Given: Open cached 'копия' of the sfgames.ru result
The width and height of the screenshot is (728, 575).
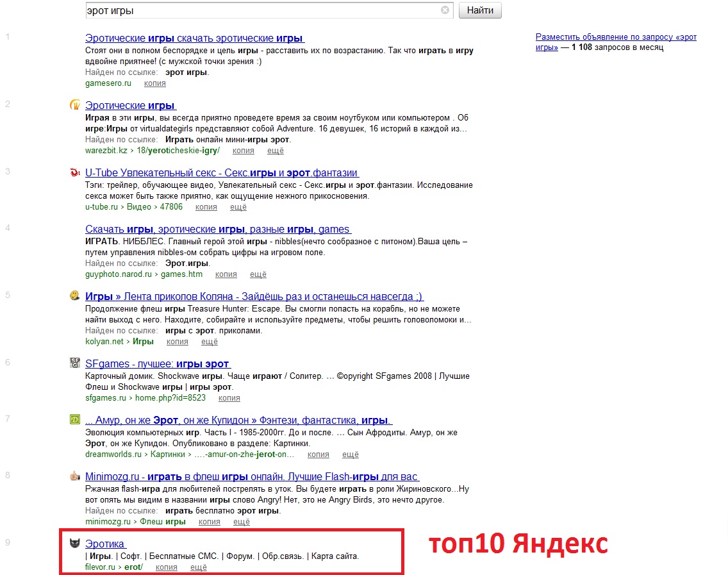Looking at the screenshot, I should [229, 397].
